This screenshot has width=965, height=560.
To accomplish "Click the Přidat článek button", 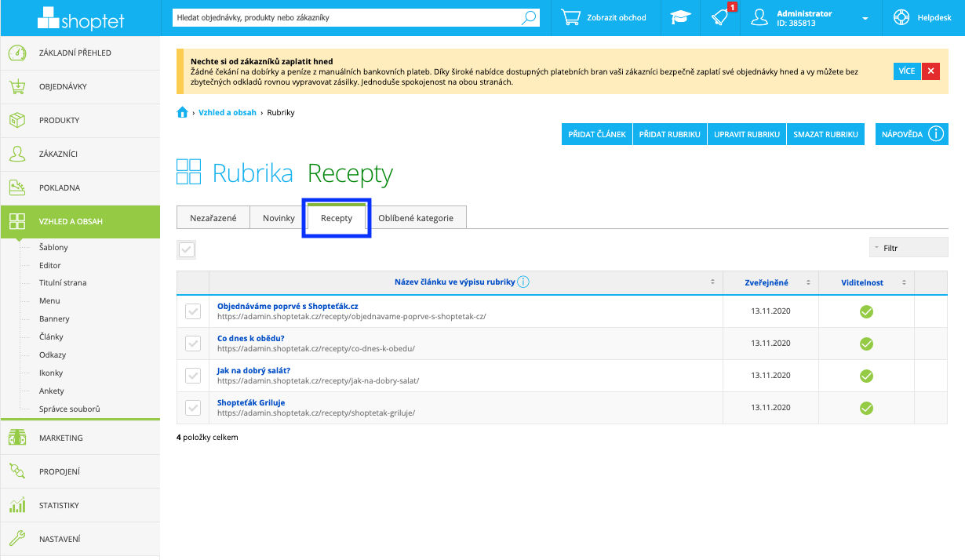I will [597, 134].
